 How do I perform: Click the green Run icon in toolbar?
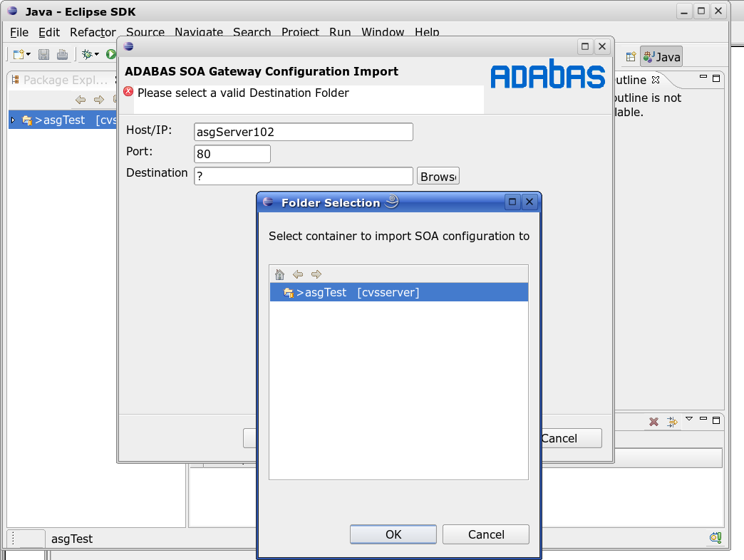[111, 55]
